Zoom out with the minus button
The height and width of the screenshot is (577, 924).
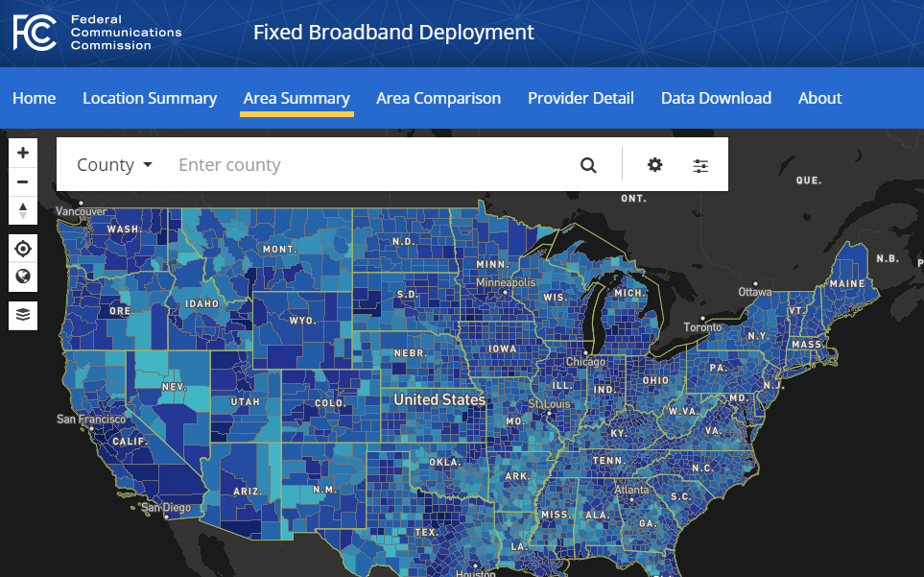[x=23, y=181]
